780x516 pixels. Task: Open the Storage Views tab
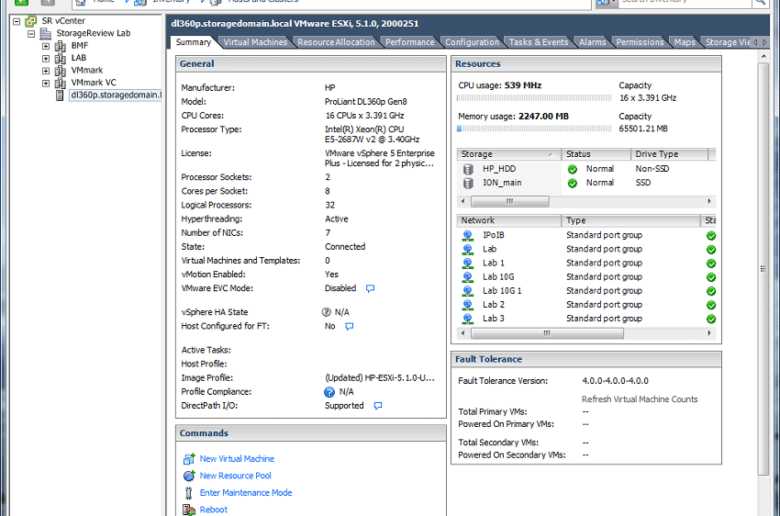(728, 42)
